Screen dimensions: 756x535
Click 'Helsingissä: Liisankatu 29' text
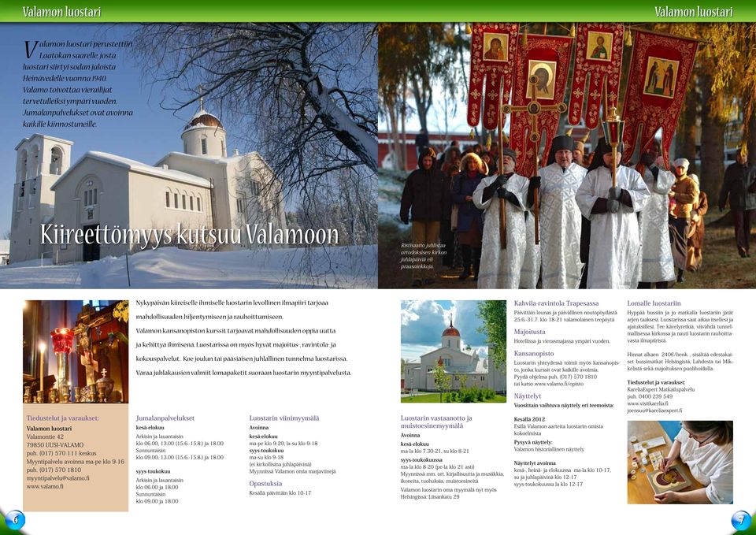(430, 497)
